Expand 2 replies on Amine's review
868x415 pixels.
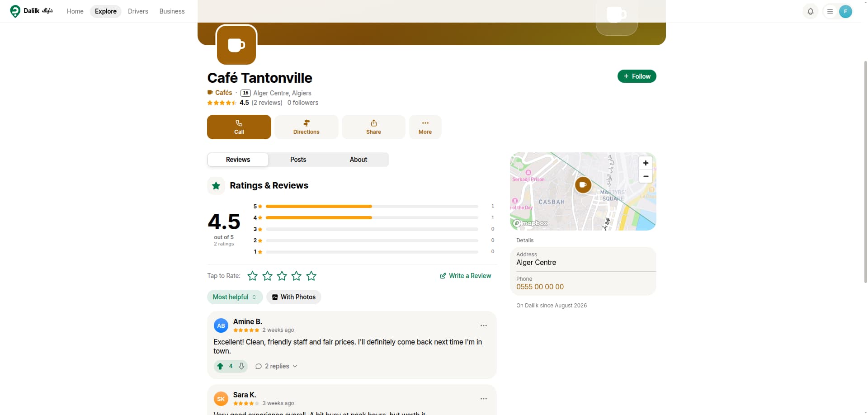[276, 366]
